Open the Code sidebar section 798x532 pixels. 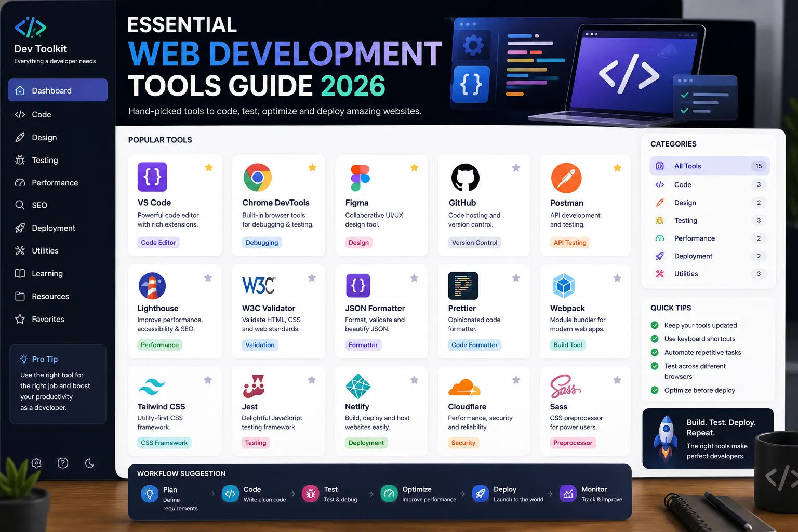[58, 114]
